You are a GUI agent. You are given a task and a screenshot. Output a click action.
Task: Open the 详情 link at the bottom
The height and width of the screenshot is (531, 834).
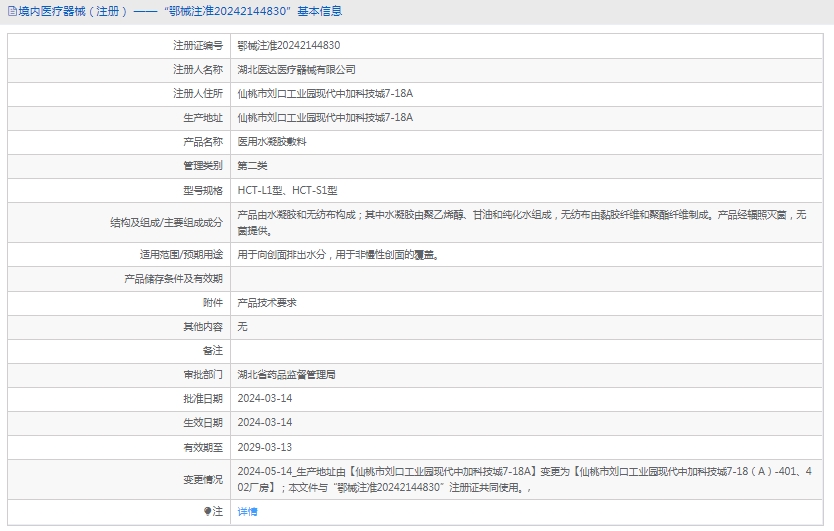247,511
